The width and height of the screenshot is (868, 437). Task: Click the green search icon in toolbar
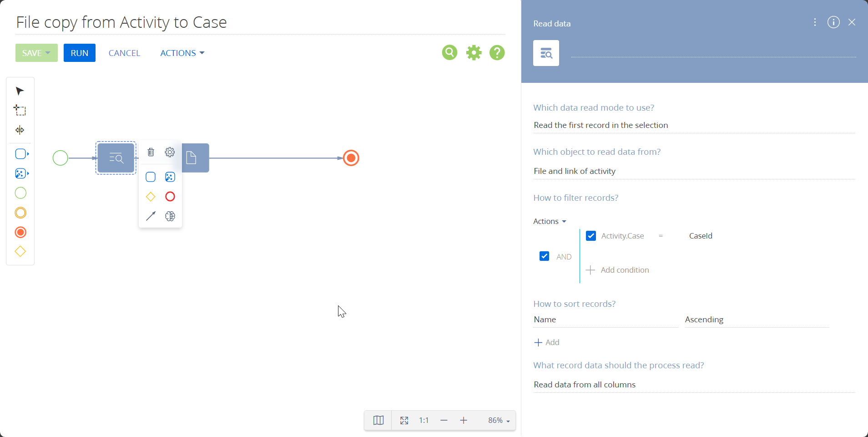click(449, 53)
